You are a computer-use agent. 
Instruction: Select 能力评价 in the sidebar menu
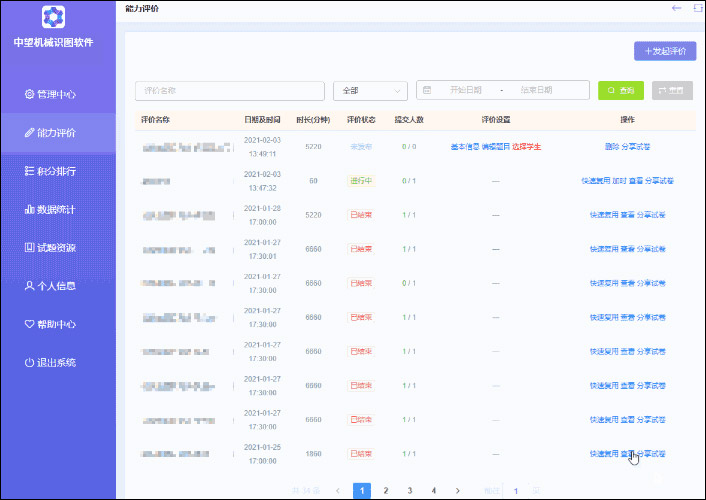(50, 133)
